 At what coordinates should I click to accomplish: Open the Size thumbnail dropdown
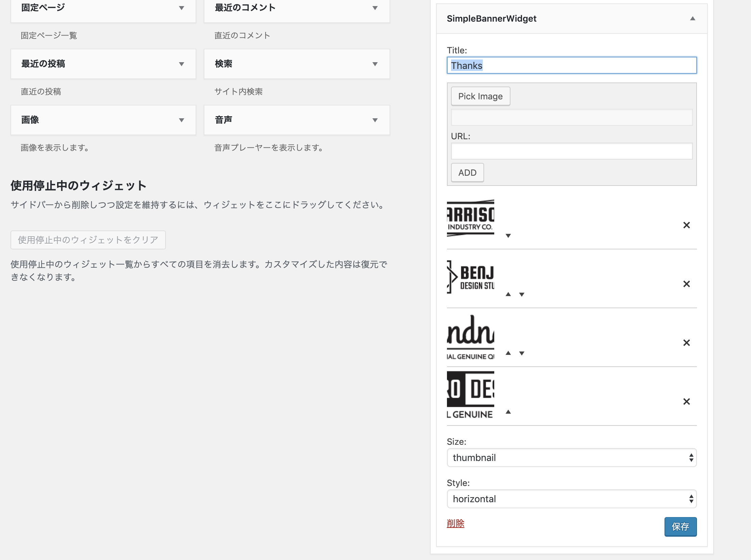[571, 458]
